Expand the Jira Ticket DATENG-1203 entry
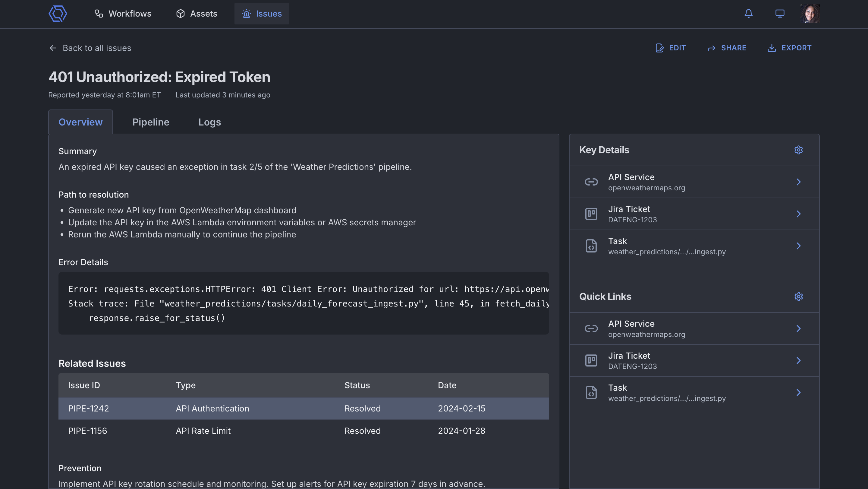Viewport: 868px width, 489px height. coord(799,214)
